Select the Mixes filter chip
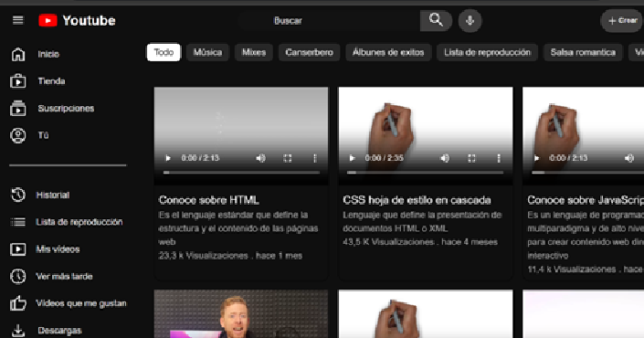The image size is (644, 338). [x=254, y=53]
